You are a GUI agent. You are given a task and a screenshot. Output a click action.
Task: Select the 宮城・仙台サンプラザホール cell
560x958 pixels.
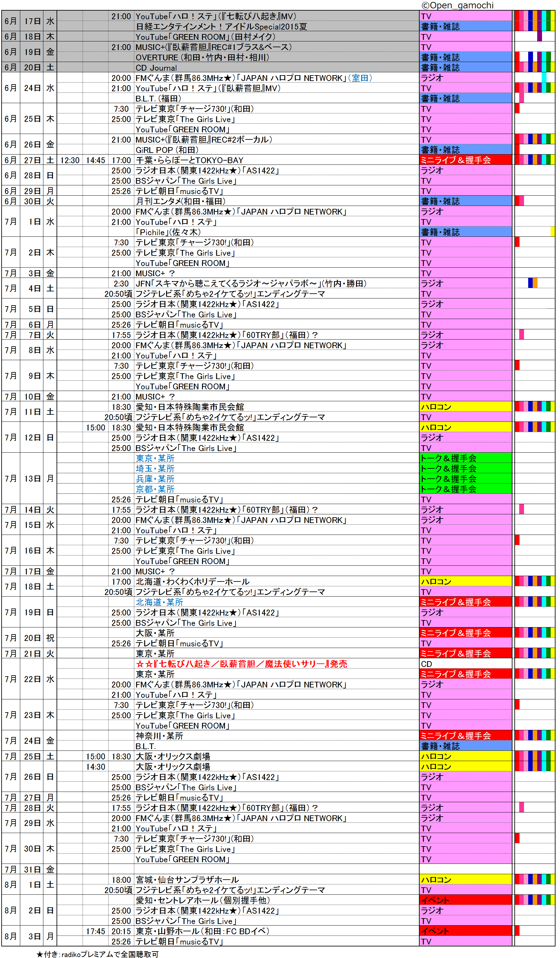coord(277,880)
